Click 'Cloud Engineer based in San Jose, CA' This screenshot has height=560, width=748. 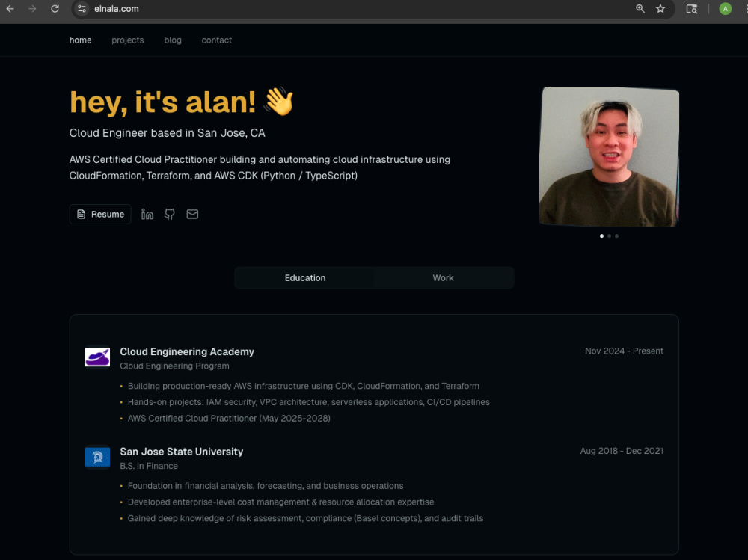[x=167, y=133]
